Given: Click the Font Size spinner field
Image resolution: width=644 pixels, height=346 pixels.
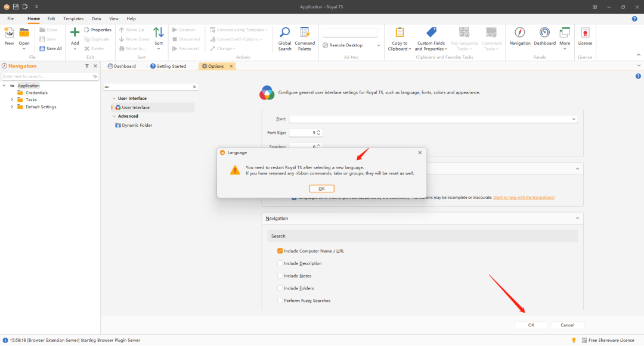Looking at the screenshot, I should point(305,133).
